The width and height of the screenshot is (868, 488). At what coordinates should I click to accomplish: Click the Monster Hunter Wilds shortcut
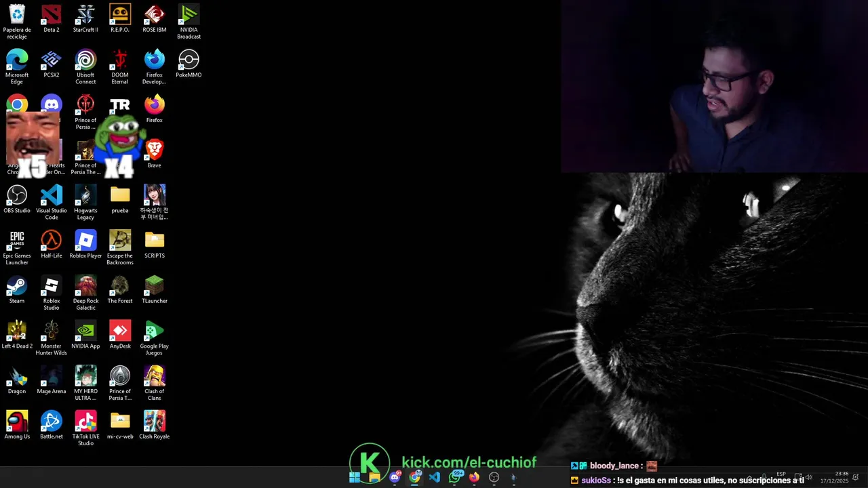[52, 338]
